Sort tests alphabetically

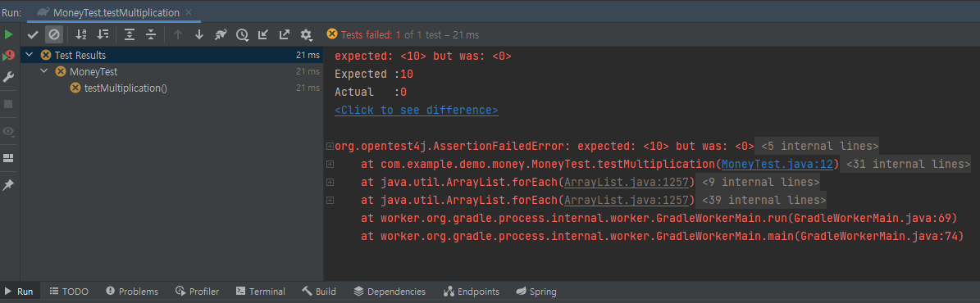point(81,35)
